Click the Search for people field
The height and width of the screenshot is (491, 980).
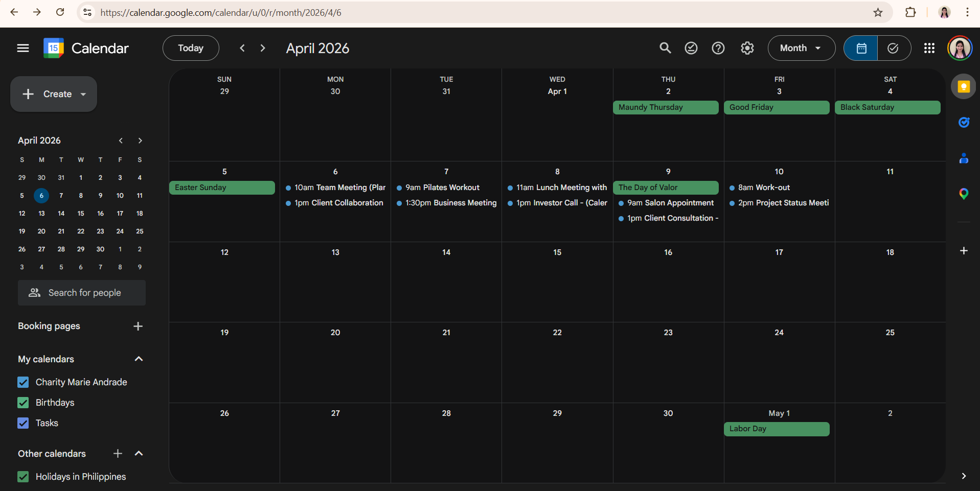82,293
